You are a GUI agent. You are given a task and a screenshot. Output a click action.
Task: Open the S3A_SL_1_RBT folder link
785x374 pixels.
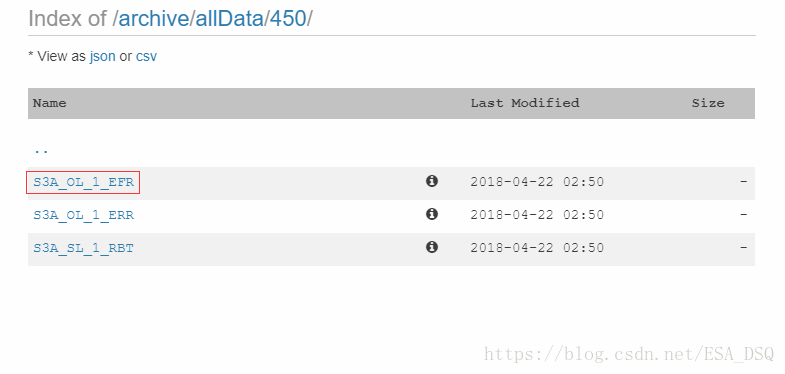pyautogui.click(x=84, y=248)
